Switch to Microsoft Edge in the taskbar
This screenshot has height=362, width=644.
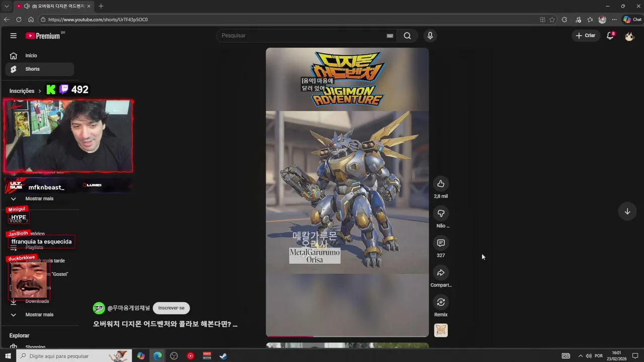(157, 356)
